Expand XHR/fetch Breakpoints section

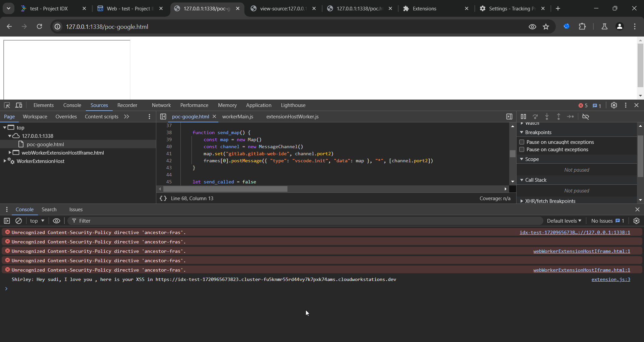pos(522,201)
